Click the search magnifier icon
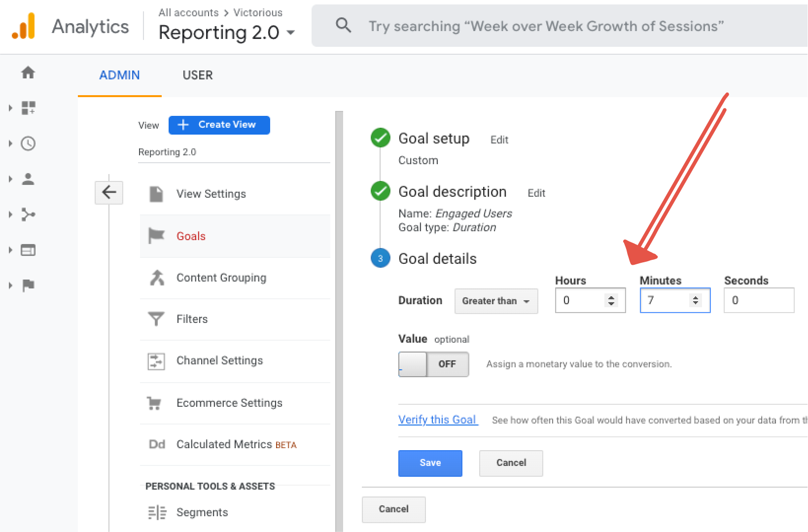This screenshot has height=532, width=808. 343,25
